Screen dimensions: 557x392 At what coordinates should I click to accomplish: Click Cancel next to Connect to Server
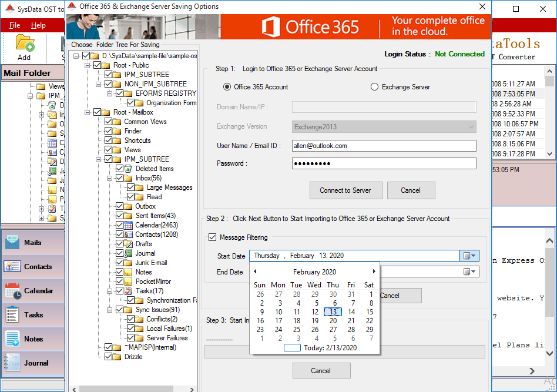[x=411, y=190]
